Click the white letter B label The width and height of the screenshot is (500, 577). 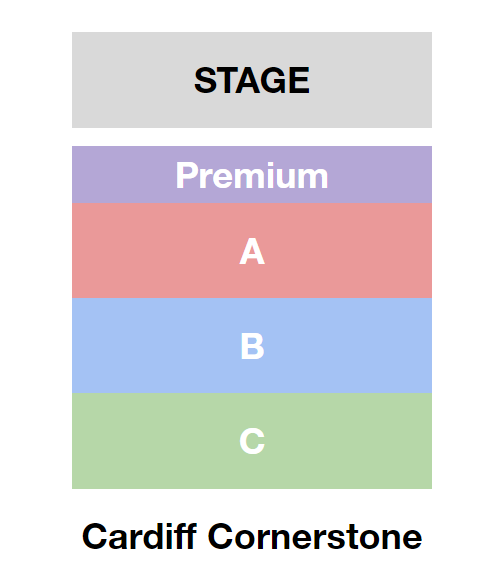[x=252, y=346]
